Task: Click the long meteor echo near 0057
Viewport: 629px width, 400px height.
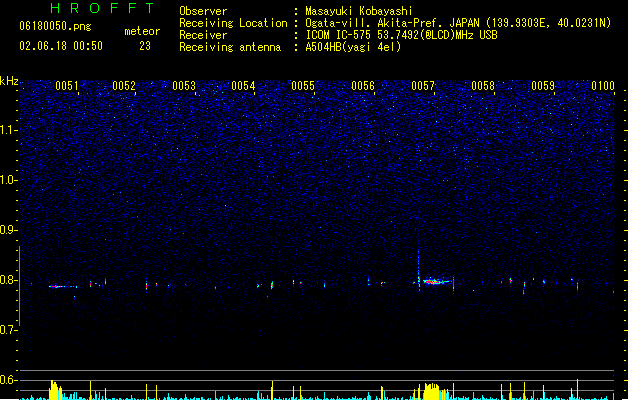Action: (x=436, y=281)
